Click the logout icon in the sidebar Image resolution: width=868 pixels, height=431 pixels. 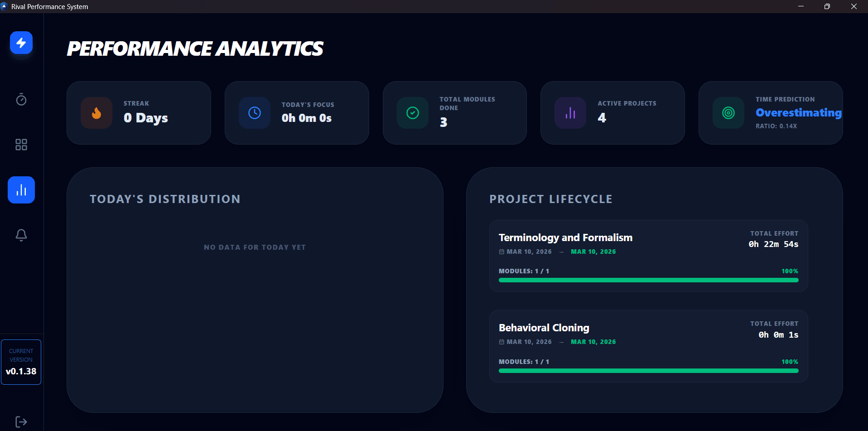pyautogui.click(x=21, y=422)
